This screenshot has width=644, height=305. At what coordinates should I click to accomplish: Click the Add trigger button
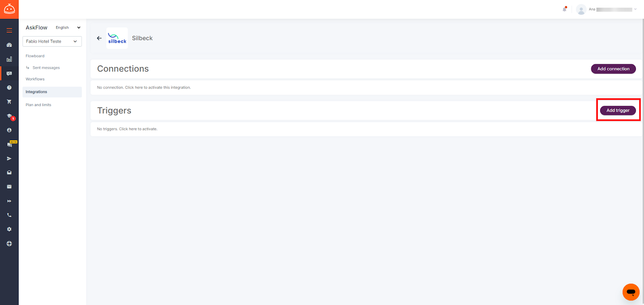click(618, 111)
